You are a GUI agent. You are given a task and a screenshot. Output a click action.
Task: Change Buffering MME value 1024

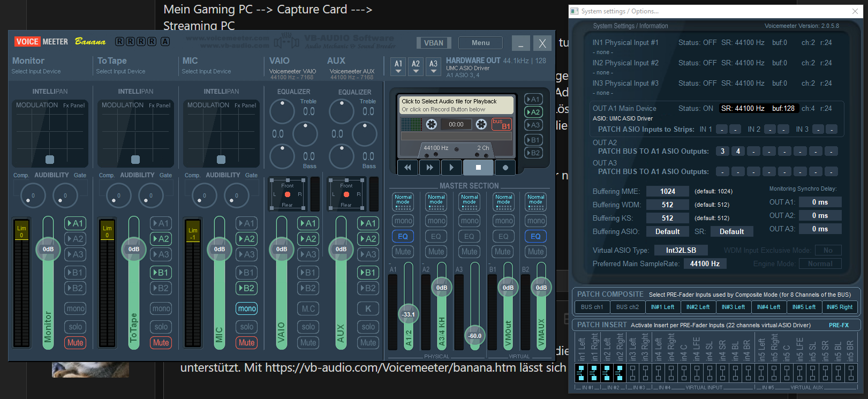(x=668, y=191)
